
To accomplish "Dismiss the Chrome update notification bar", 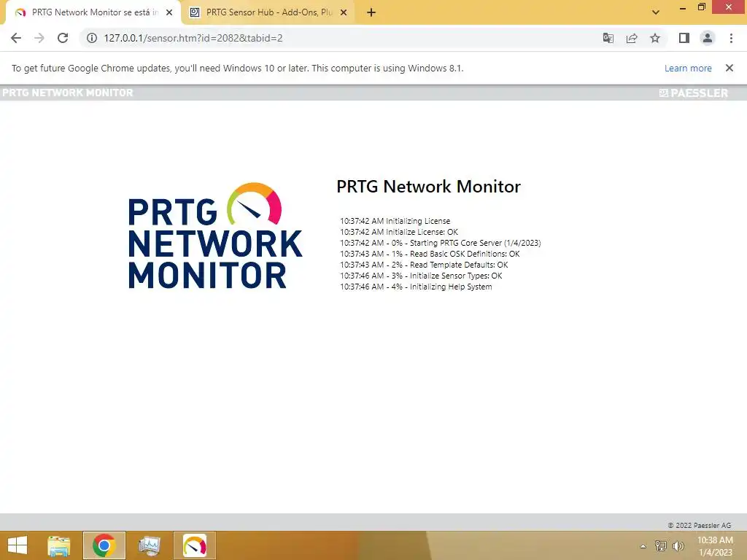I will [x=729, y=68].
